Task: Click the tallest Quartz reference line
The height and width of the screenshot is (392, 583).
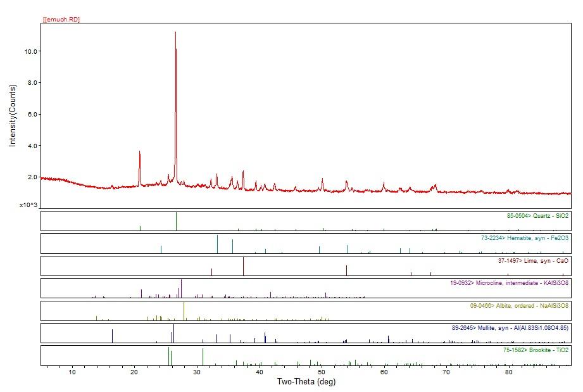Action: (x=176, y=221)
